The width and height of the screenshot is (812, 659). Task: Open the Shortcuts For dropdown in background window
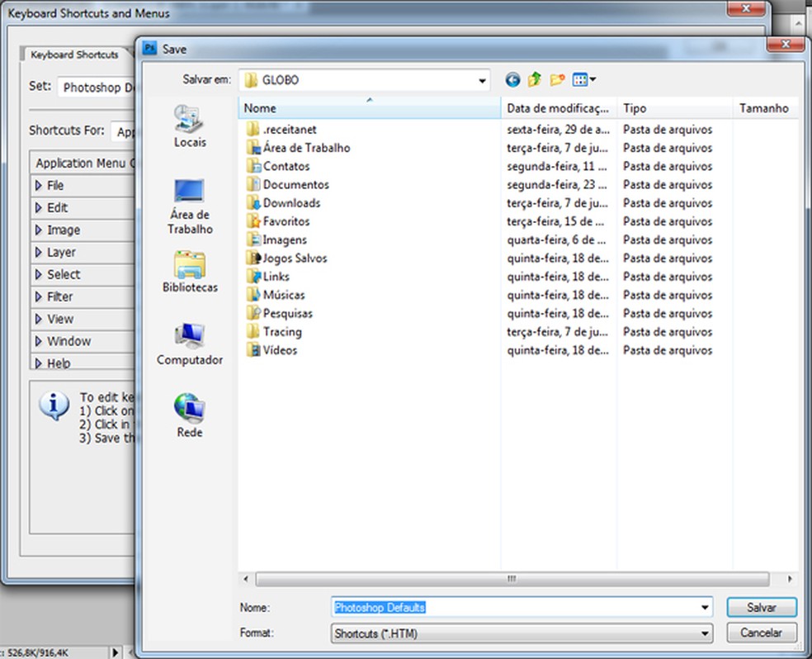[123, 131]
